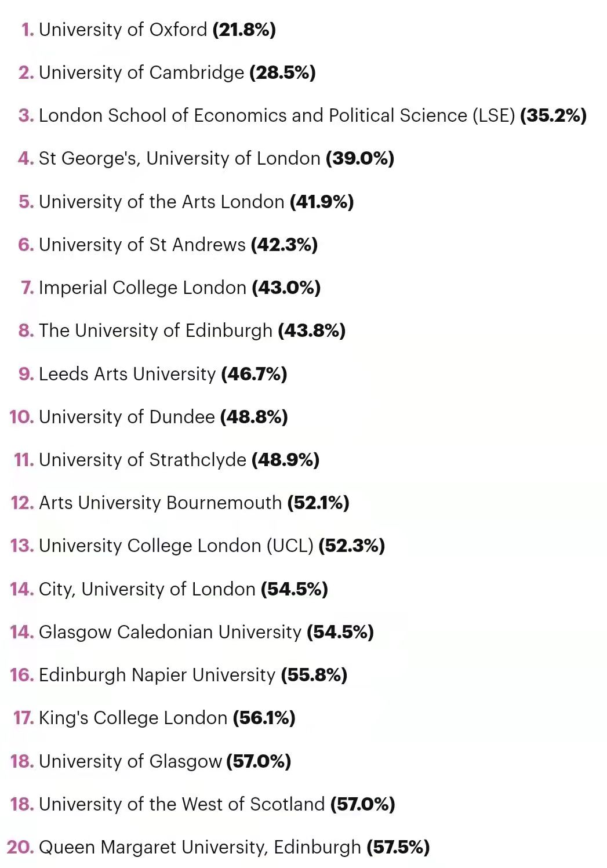Click London School of Economics entry
The height and width of the screenshot is (868, 607).
[303, 115]
